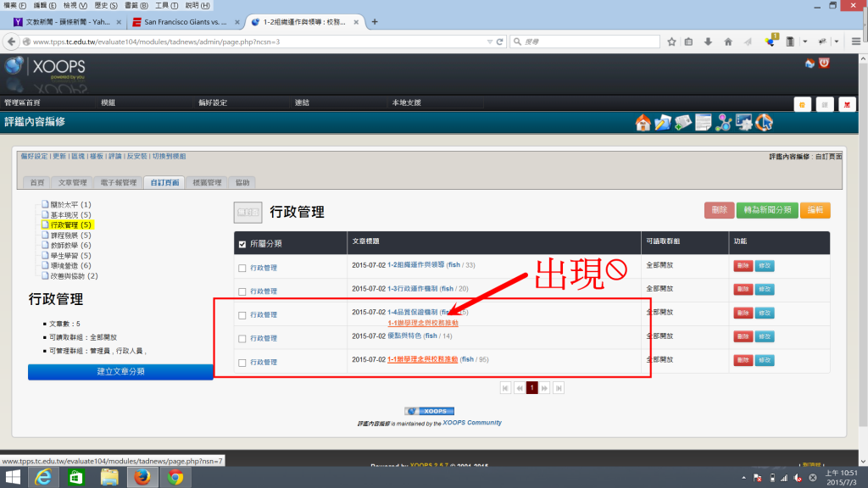Tick the checkbox for 優點與特色 row
Image resolution: width=868 pixels, height=488 pixels.
click(242, 338)
